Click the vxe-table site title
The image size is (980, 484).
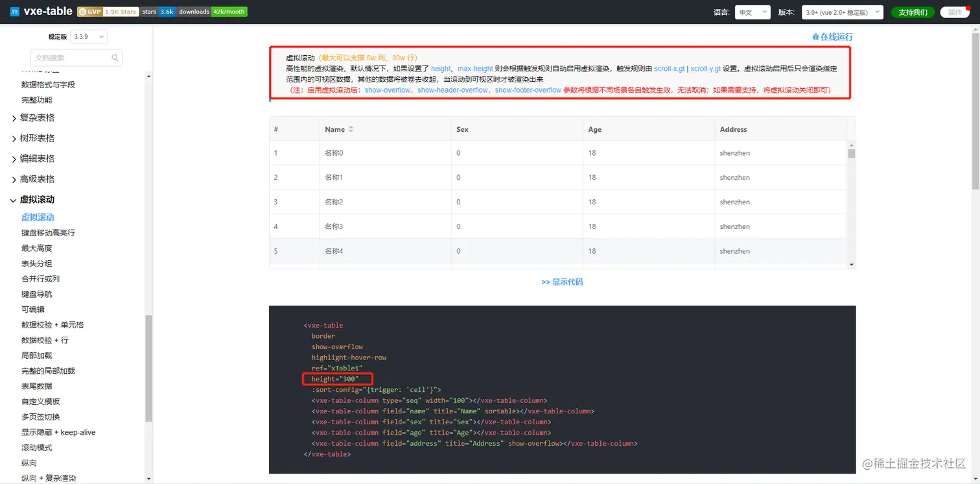click(x=49, y=12)
